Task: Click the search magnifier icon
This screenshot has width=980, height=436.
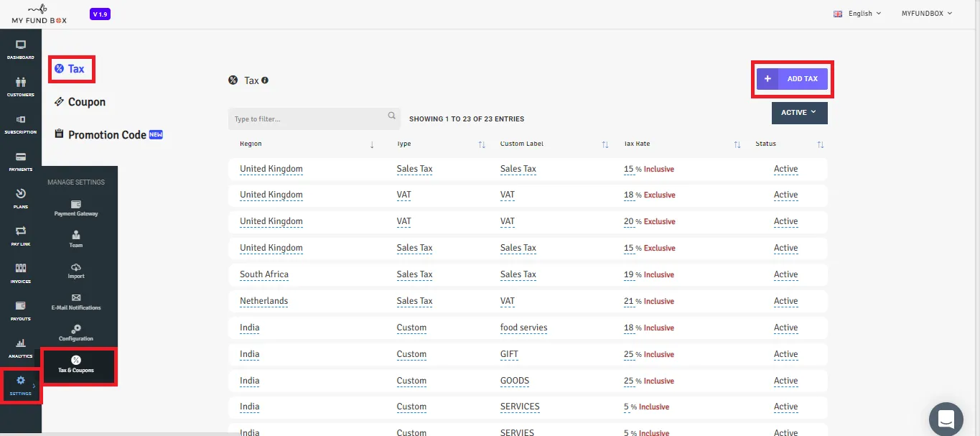Action: 392,115
